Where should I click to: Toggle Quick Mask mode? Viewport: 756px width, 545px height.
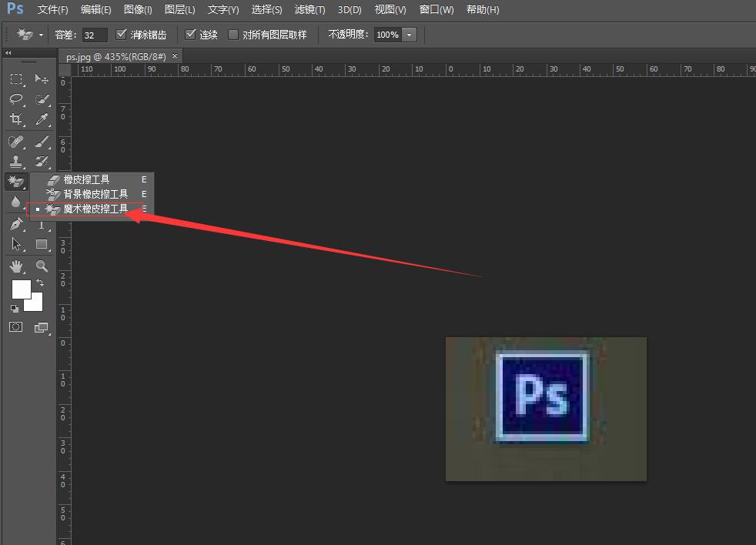pyautogui.click(x=16, y=327)
